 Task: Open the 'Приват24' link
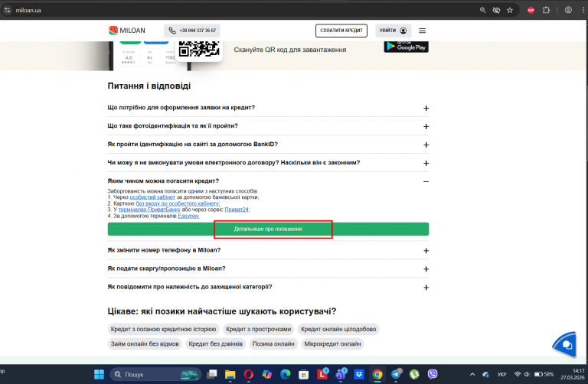(x=237, y=210)
